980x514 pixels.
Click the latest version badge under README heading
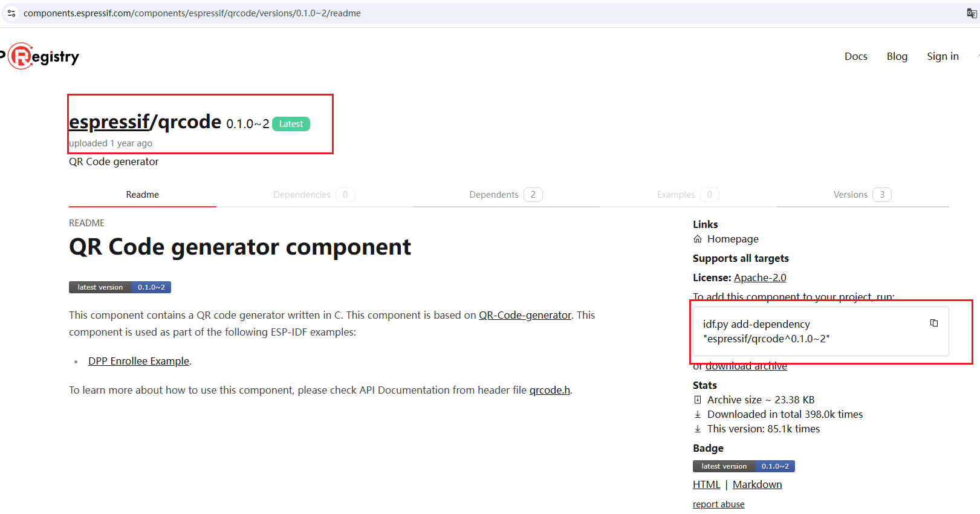coord(120,287)
